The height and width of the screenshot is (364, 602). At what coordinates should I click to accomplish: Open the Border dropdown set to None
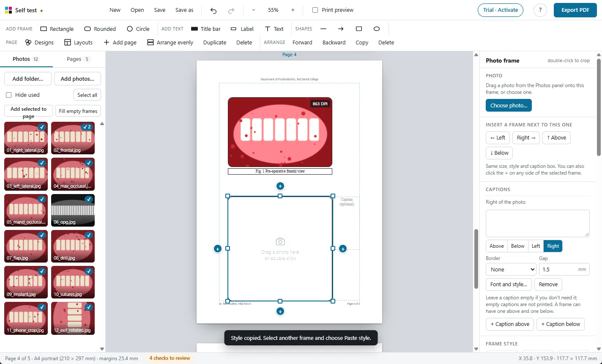(511, 269)
